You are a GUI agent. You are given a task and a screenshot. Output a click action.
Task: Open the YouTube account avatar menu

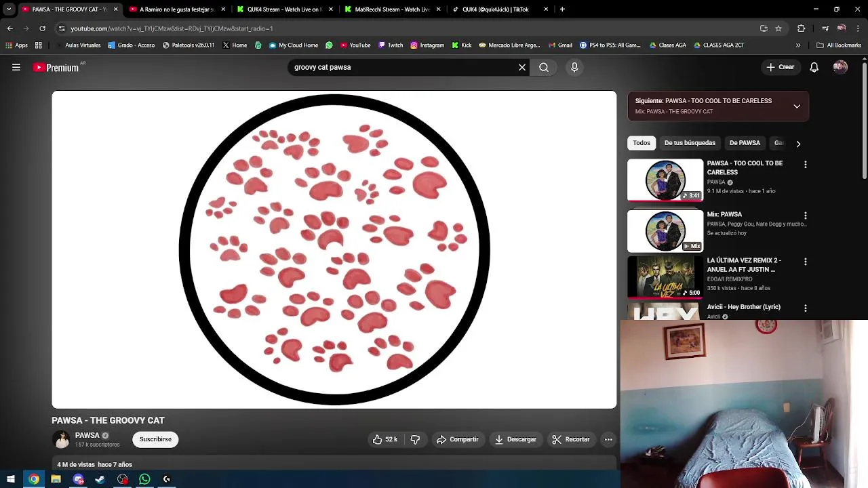tap(840, 67)
